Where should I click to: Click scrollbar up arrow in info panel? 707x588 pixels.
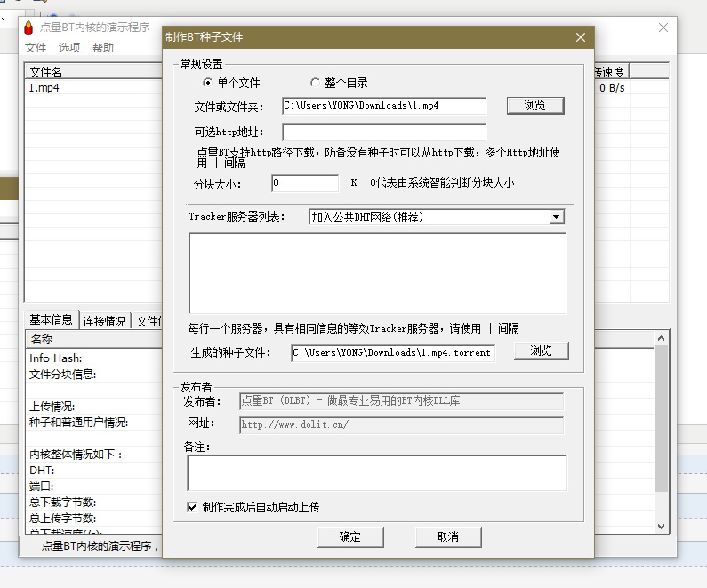tap(661, 338)
